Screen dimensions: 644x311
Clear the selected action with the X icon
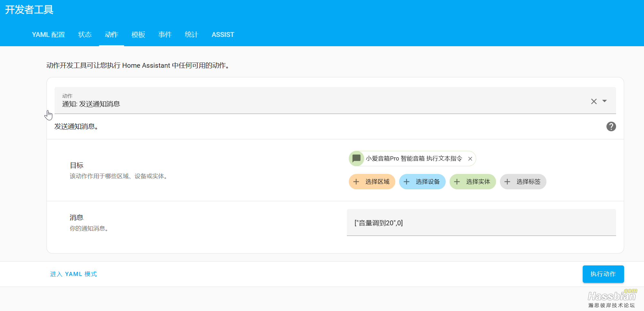click(594, 101)
